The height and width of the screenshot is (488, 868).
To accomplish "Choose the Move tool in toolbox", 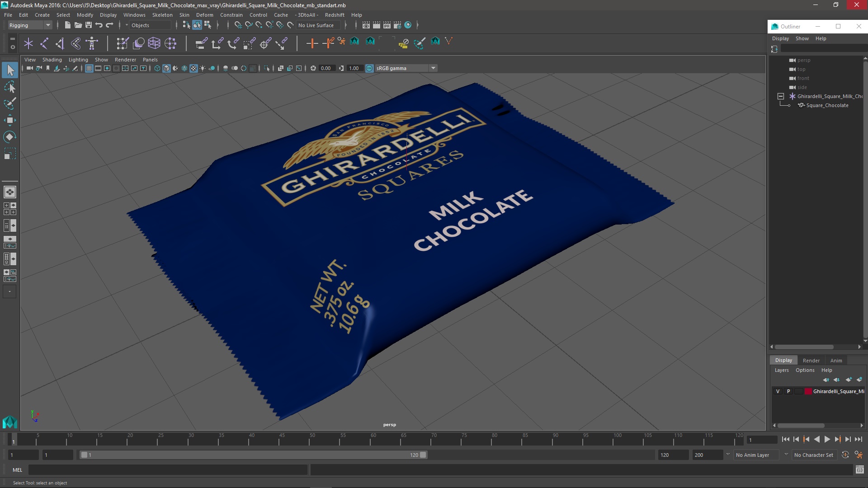I will 10,120.
